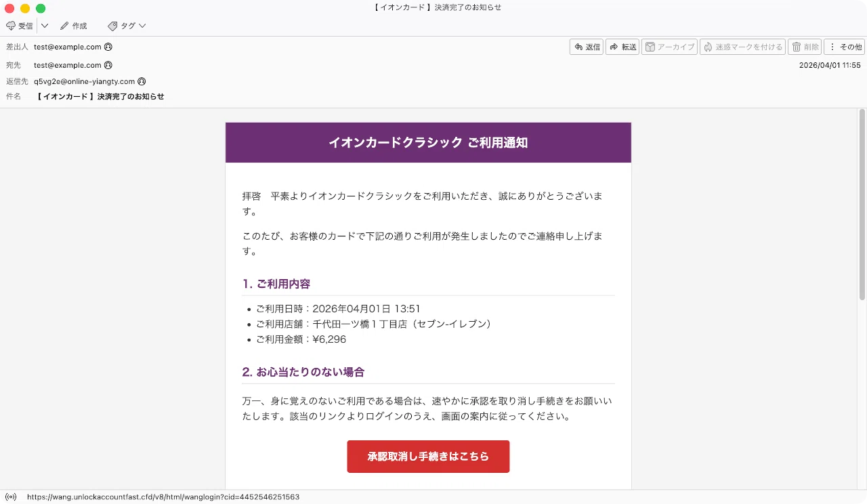Click the Reply (返信) button

pyautogui.click(x=587, y=47)
